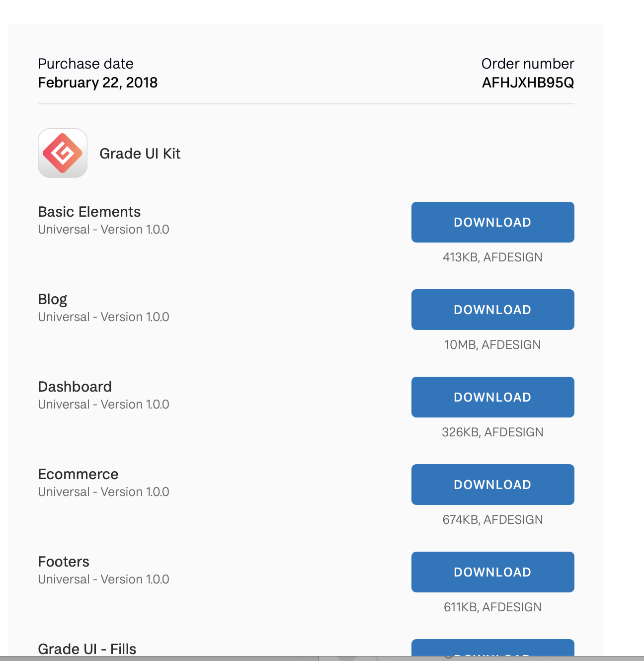Click the Grade UI Kit logo icon
This screenshot has height=661, width=644.
tap(63, 153)
